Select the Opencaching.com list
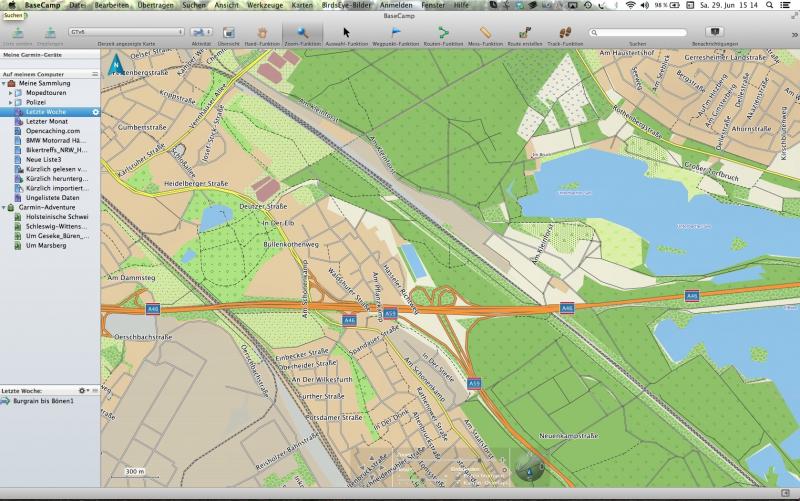Screen dimensions: 800x501 (x=52, y=130)
